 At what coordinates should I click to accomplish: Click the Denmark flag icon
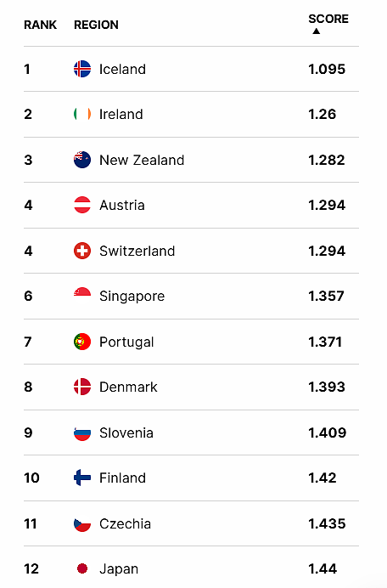(82, 387)
